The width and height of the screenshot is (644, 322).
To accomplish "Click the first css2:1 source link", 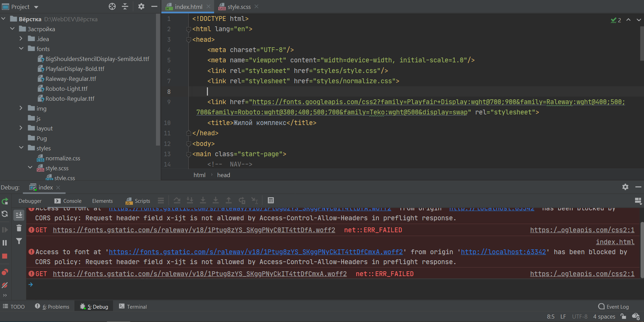I will (x=582, y=230).
